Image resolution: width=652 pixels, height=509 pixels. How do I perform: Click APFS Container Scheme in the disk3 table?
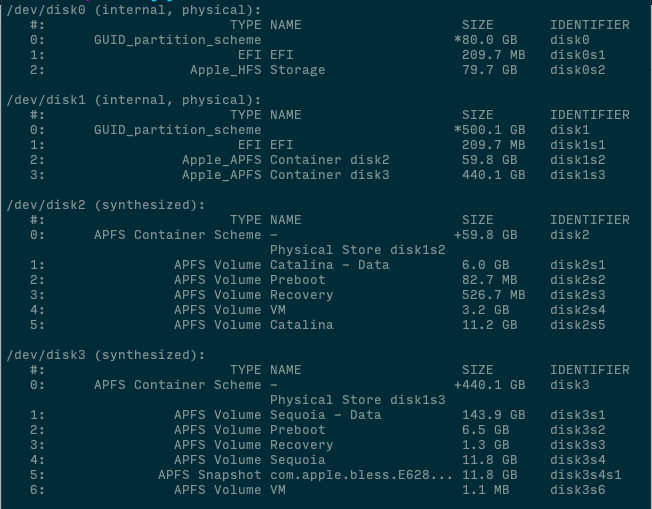178,385
